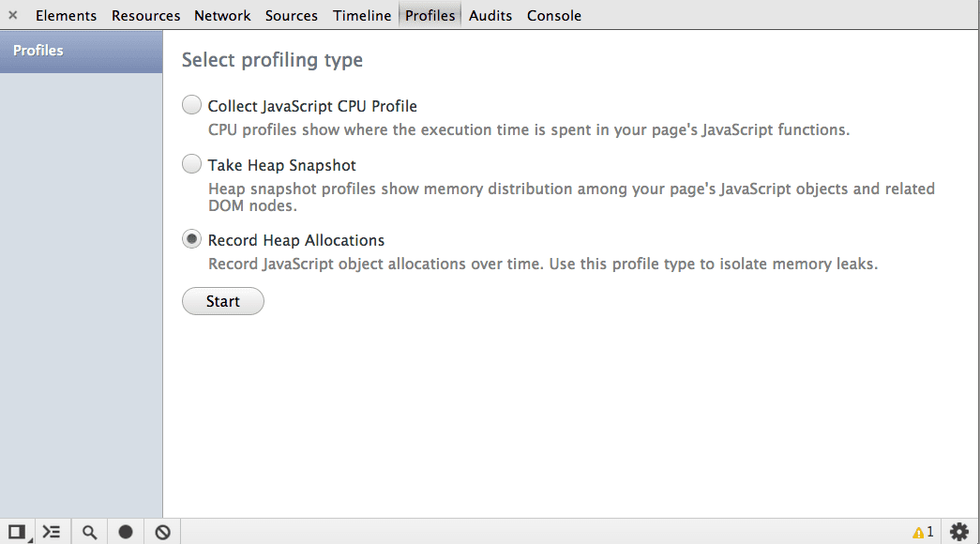Open the search magnifier icon
The height and width of the screenshot is (544, 980).
click(89, 531)
